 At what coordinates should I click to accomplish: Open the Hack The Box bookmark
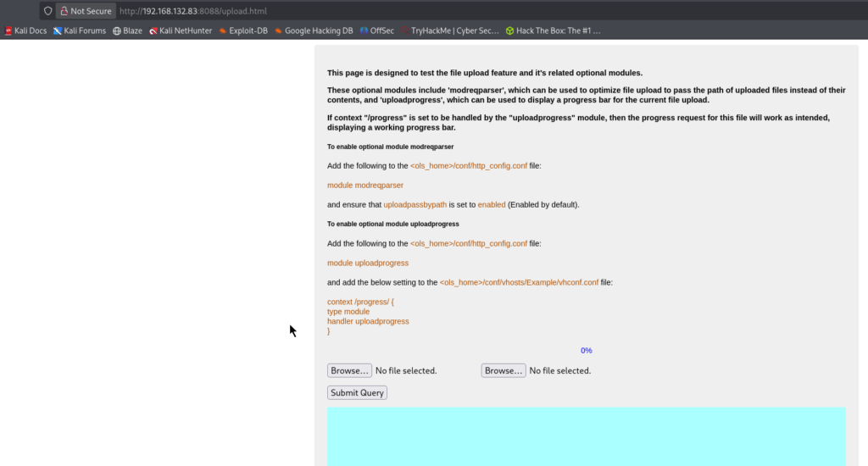coord(553,31)
